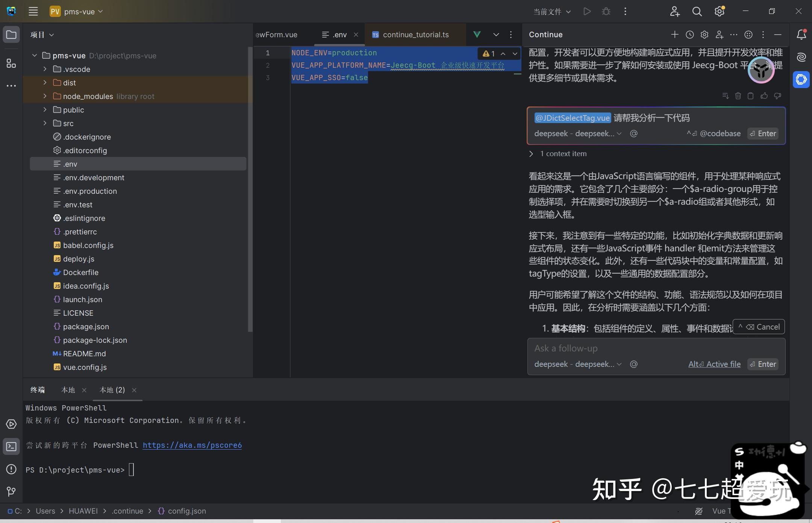812x523 pixels.
Task: Click thumbs up feedback icon on response
Action: [764, 96]
